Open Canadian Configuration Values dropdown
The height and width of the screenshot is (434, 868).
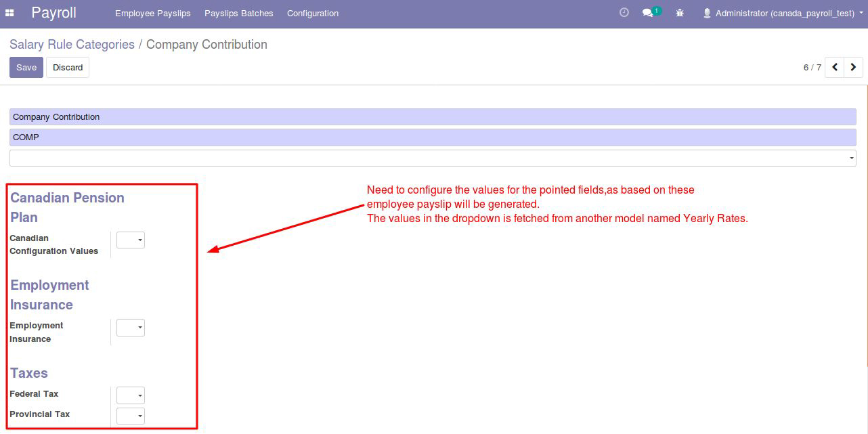[x=131, y=240]
